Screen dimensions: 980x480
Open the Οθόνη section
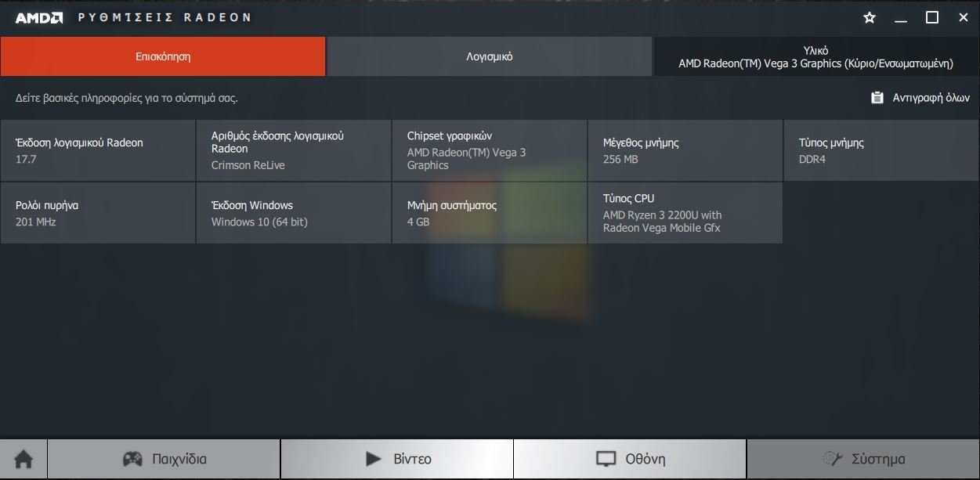[x=630, y=459]
